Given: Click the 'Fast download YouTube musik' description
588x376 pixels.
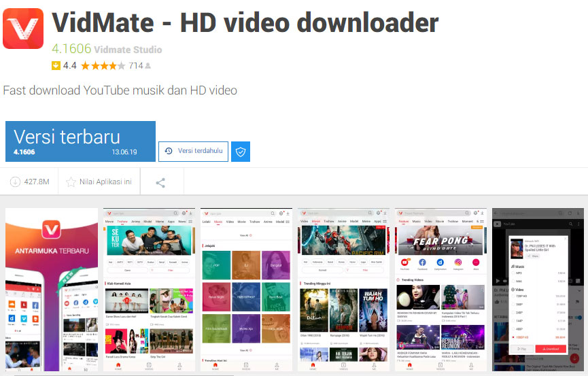Looking at the screenshot, I should coord(120,90).
